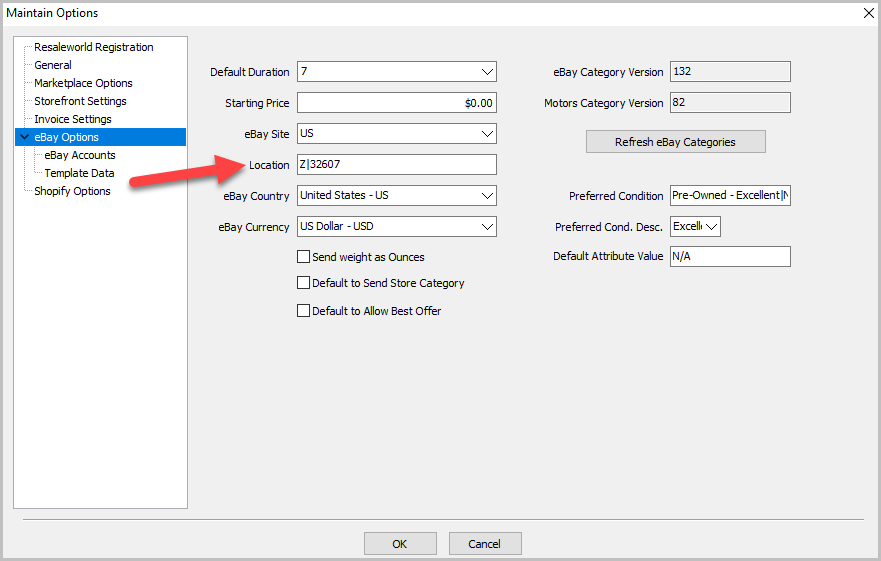Click the eBay Currency label

pyautogui.click(x=253, y=227)
